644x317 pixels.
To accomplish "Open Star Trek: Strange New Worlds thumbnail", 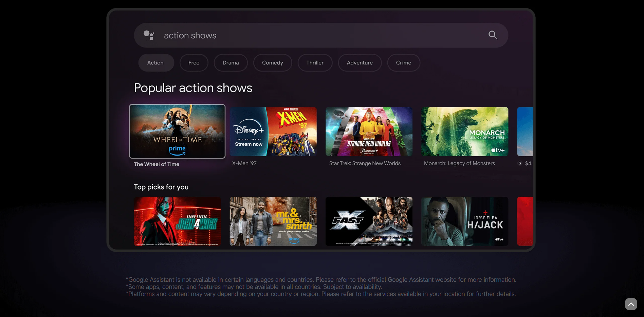I will (369, 132).
